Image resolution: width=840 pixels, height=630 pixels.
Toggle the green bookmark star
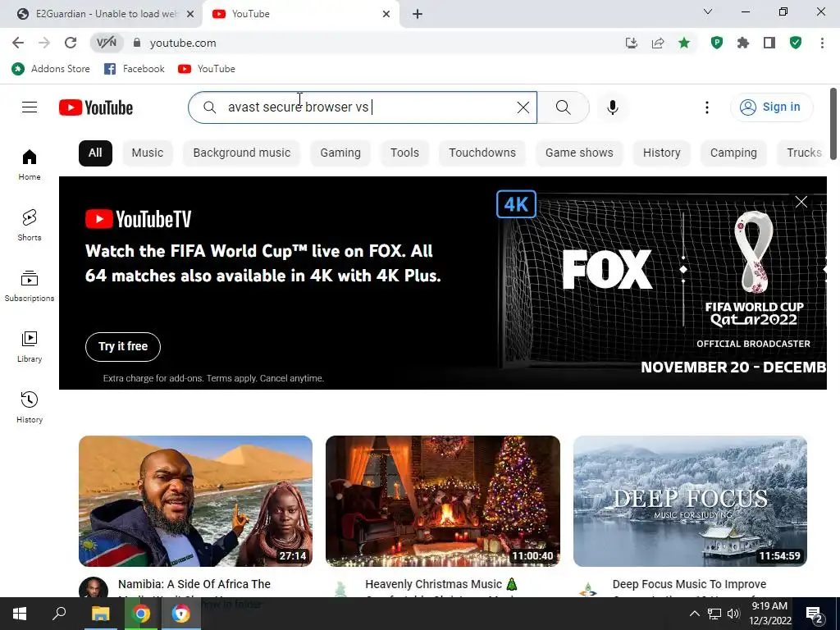pos(684,43)
